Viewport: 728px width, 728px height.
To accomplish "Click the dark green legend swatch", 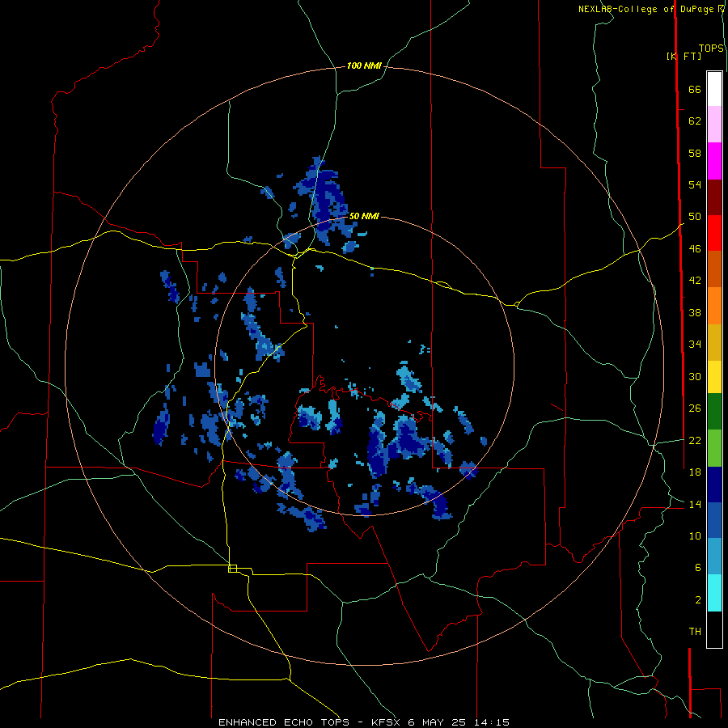I will (x=714, y=412).
